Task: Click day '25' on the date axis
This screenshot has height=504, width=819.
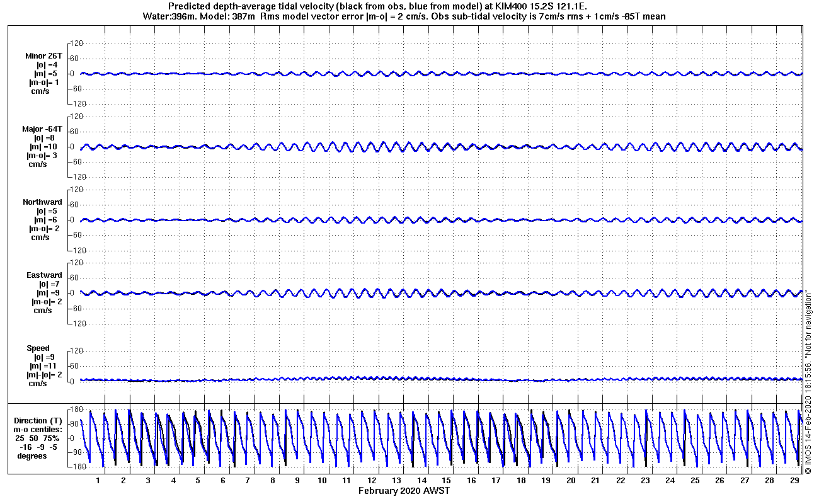Action: tap(695, 480)
